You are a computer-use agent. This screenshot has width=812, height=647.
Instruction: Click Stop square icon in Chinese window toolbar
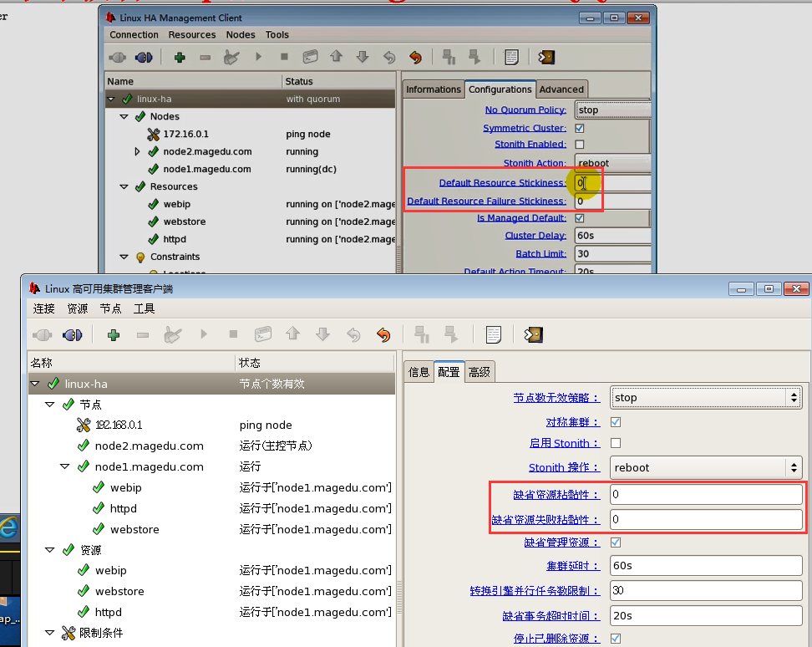point(233,334)
